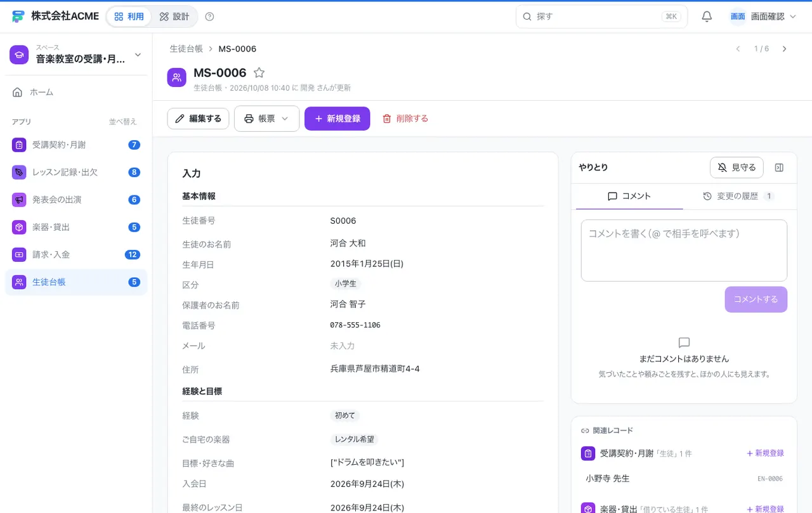
Task: Click 編集する button
Action: coord(198,119)
